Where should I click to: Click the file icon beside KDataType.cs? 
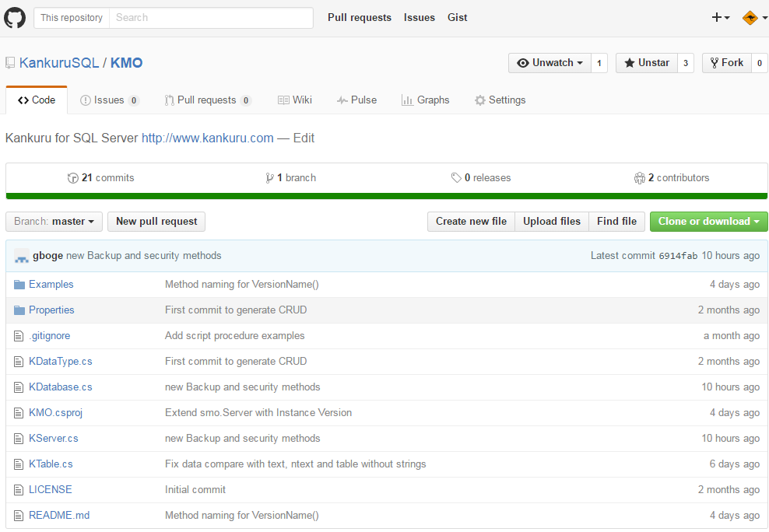[19, 362]
